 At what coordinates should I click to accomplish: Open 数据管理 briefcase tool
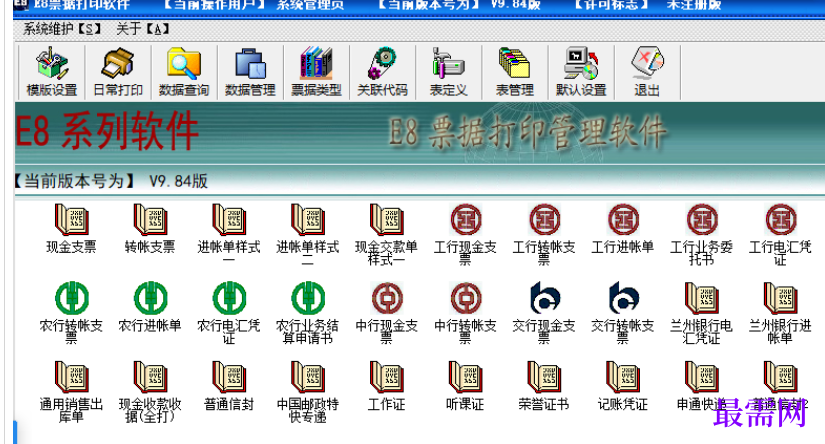(250, 72)
